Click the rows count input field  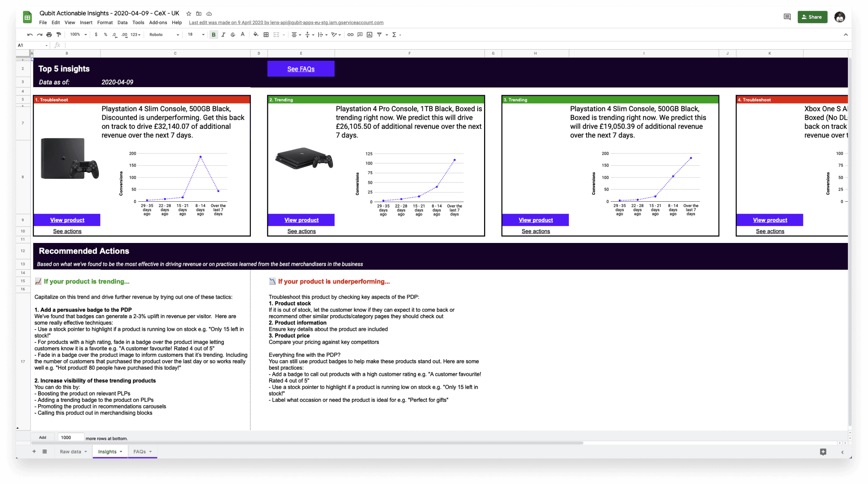71,437
